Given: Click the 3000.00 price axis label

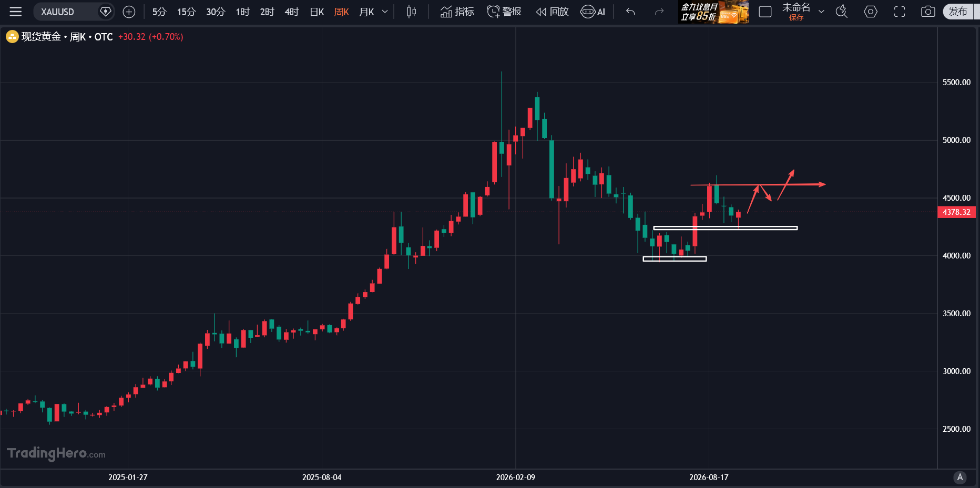Looking at the screenshot, I should 956,371.
